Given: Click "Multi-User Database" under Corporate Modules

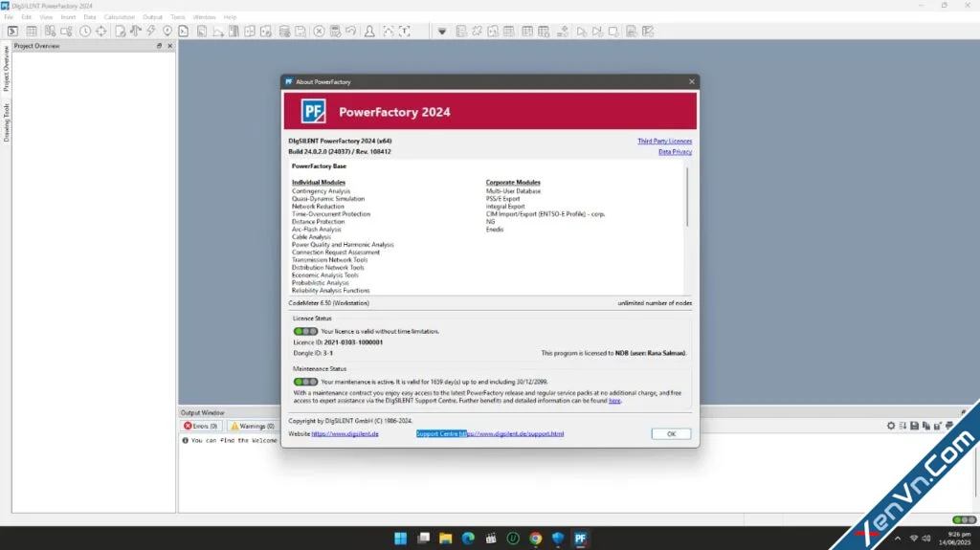Looking at the screenshot, I should click(x=513, y=191).
